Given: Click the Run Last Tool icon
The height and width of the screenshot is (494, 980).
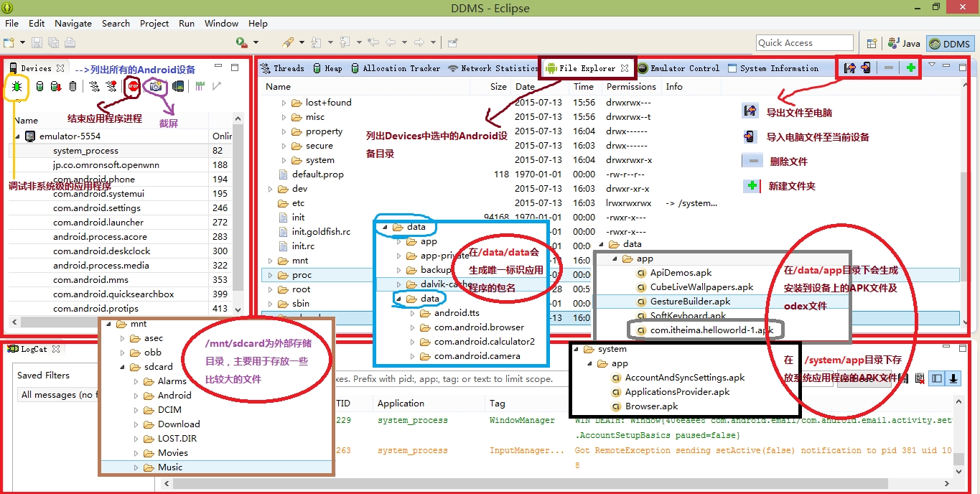Looking at the screenshot, I should 242,43.
